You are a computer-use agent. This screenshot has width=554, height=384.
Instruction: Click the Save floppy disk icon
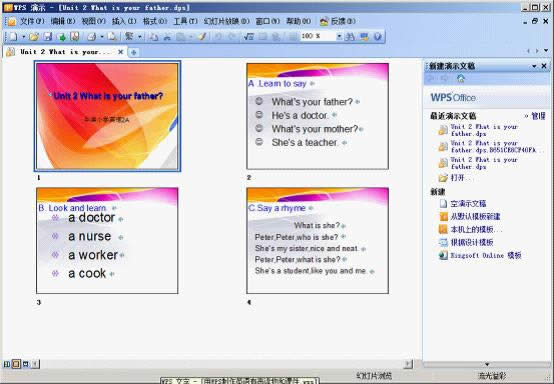48,36
